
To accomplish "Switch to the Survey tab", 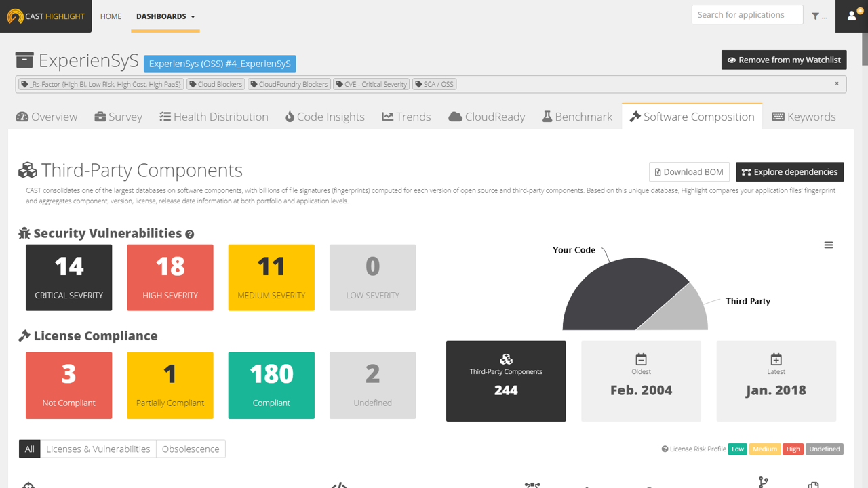I will click(x=119, y=117).
